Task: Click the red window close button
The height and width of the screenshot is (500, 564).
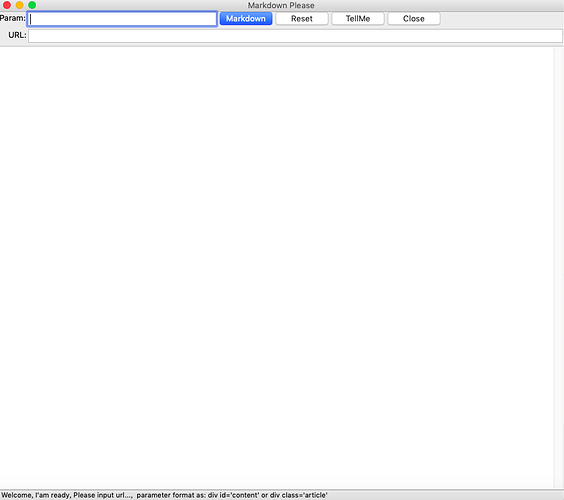Action: point(7,5)
